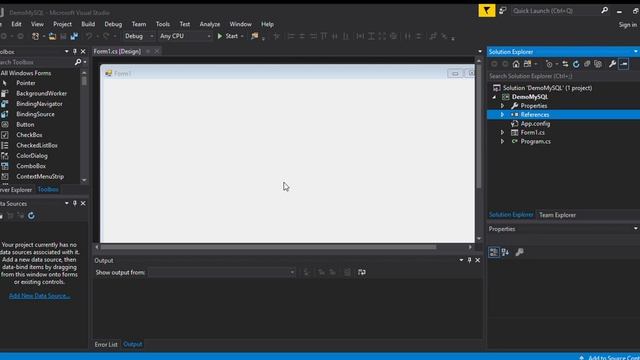Viewport: 640px width, 360px height.
Task: Collapse the DemoMySQL project node
Action: (x=494, y=97)
